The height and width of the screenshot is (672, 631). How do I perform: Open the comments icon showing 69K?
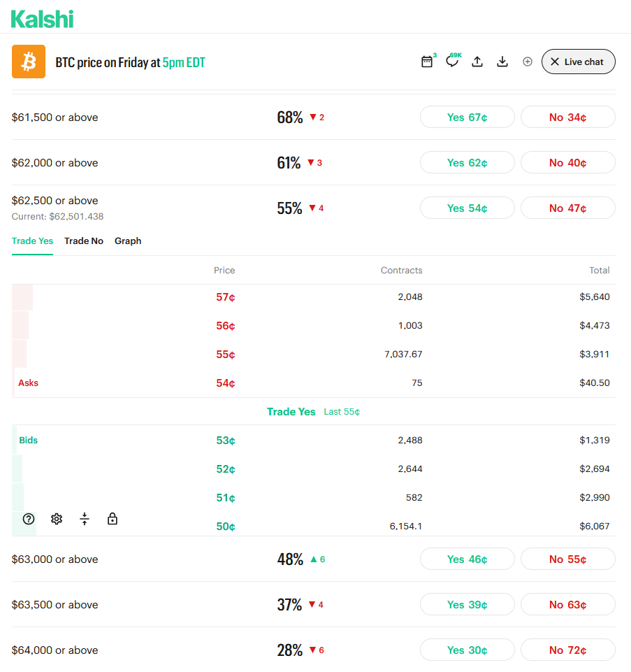pos(452,62)
